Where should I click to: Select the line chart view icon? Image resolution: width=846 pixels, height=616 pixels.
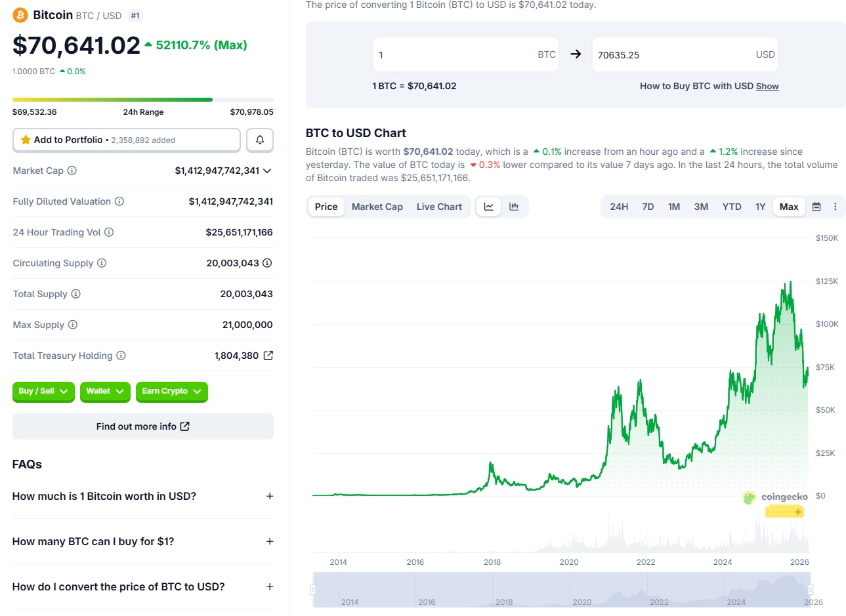[x=488, y=206]
